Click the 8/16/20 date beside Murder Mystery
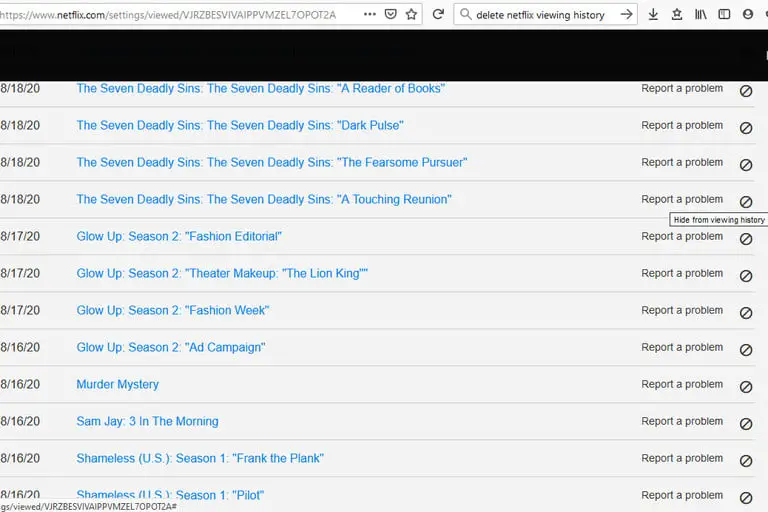The width and height of the screenshot is (768, 512). click(x=20, y=385)
